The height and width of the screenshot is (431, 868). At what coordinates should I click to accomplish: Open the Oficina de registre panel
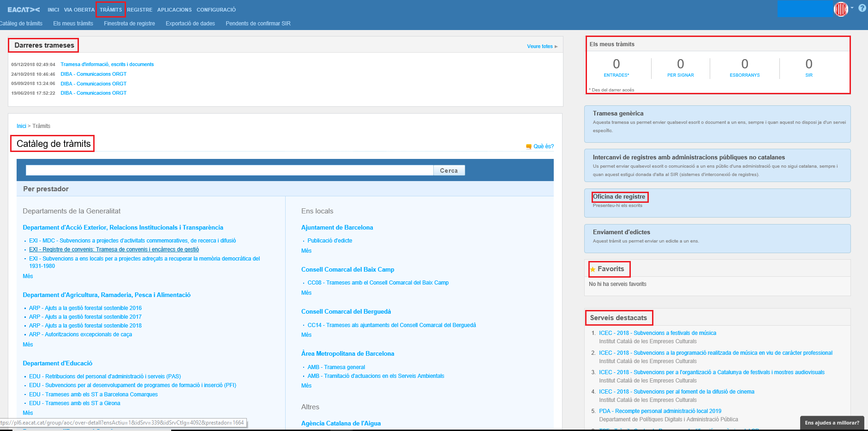(619, 197)
